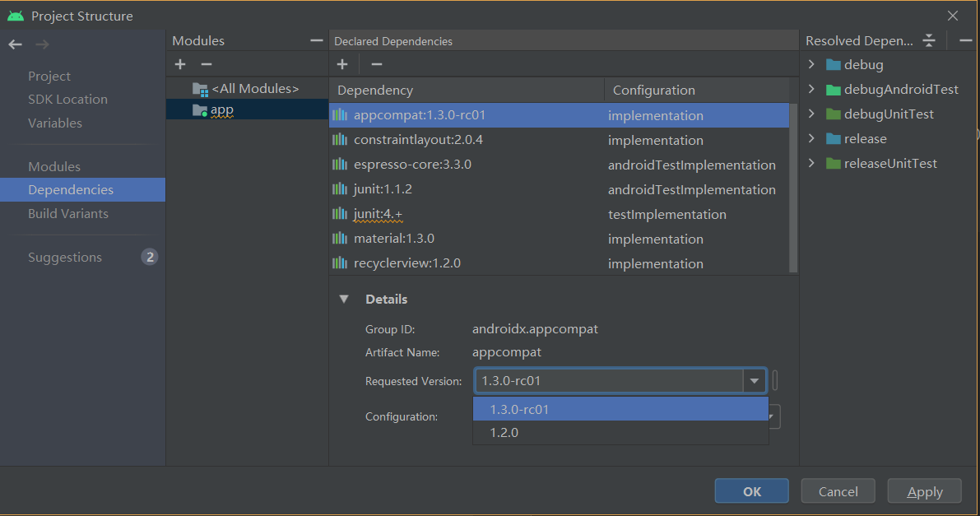Open the Build Variants page

[68, 214]
